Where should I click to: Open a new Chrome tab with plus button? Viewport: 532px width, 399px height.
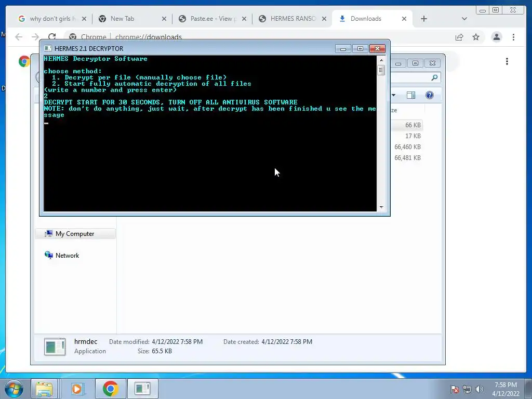point(424,19)
